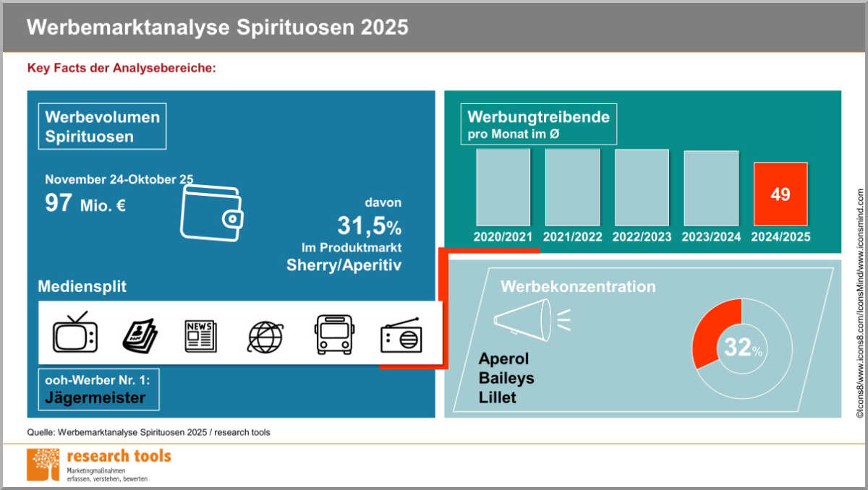Click the Quelle source line text

point(148,432)
